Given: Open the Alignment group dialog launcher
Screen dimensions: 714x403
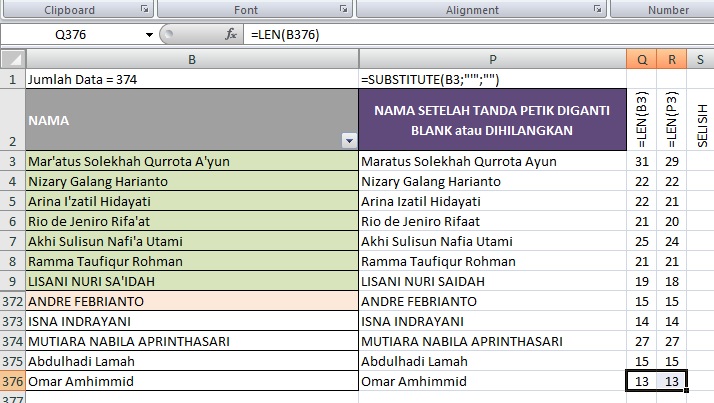Looking at the screenshot, I should click(597, 9).
